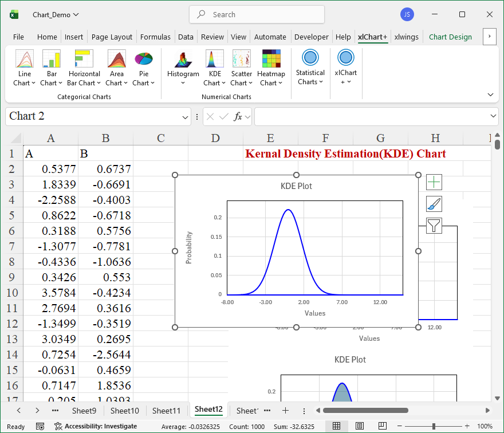Open Chart Styles paintbrush button
Screen dimensions: 504x433
click(434, 204)
